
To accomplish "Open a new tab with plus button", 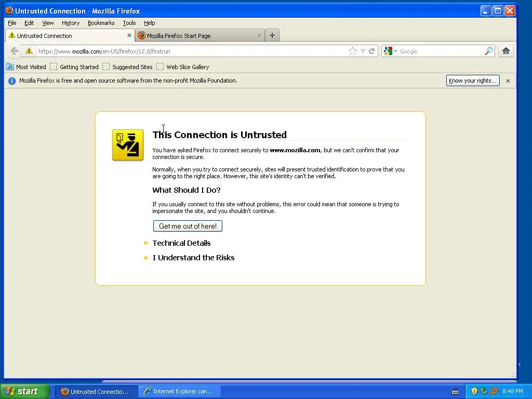I will click(x=272, y=35).
